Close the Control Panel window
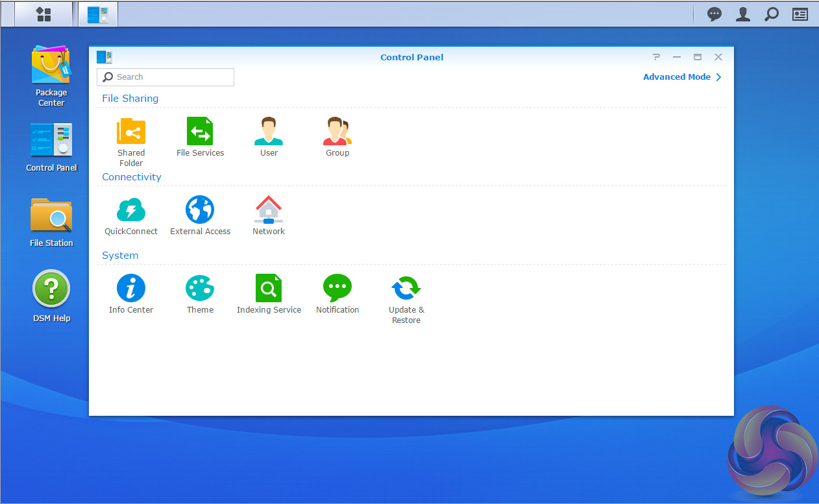The height and width of the screenshot is (504, 819). tap(718, 57)
